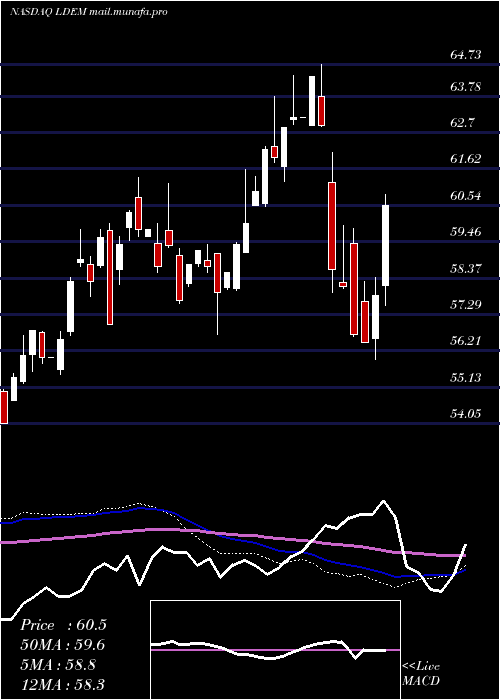Click the 55.13 price axis label
500x700 pixels.
pyautogui.click(x=466, y=377)
